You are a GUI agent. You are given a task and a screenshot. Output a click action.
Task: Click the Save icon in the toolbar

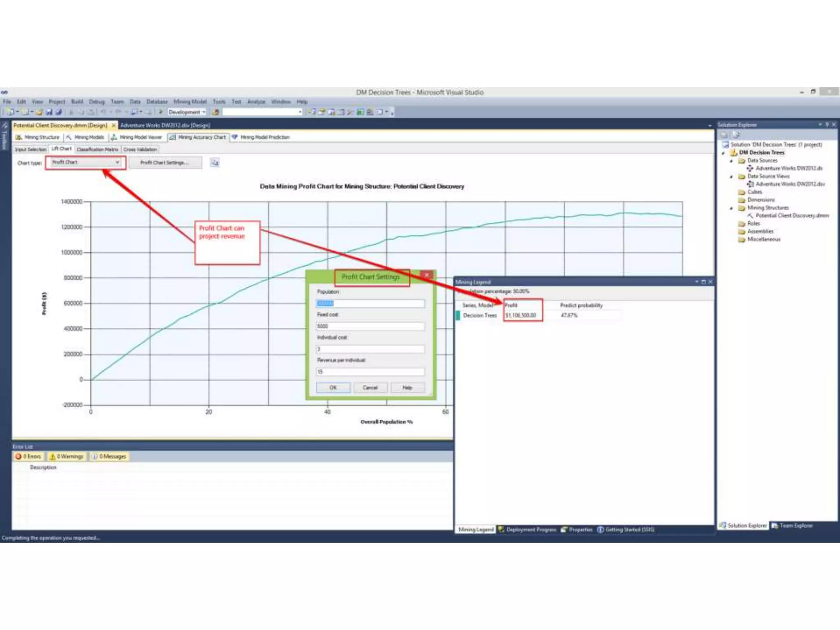coord(49,112)
